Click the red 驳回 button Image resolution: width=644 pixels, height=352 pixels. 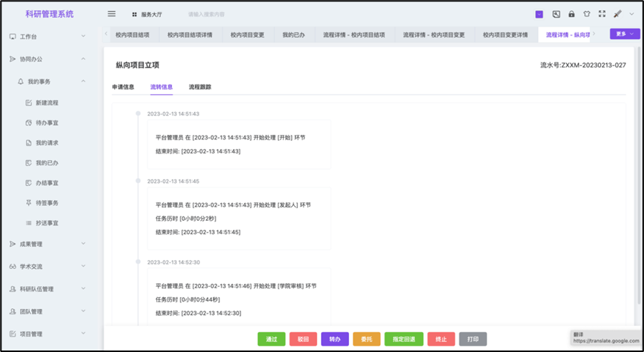(x=303, y=339)
